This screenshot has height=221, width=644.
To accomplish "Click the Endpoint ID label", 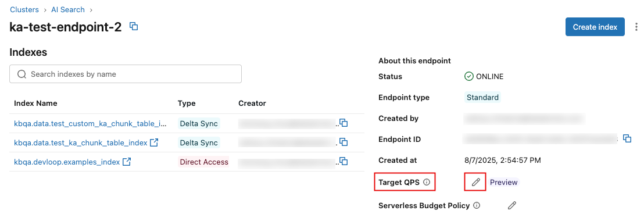I will pyautogui.click(x=400, y=139).
